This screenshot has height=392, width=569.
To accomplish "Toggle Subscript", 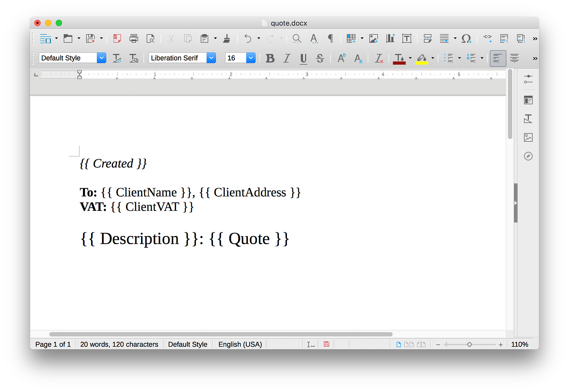I will pos(358,58).
